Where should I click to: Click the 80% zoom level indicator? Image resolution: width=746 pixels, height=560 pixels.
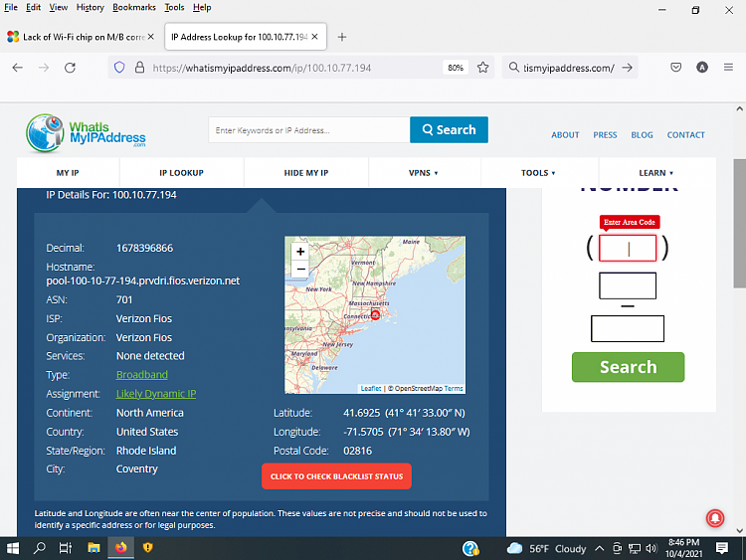pyautogui.click(x=456, y=68)
